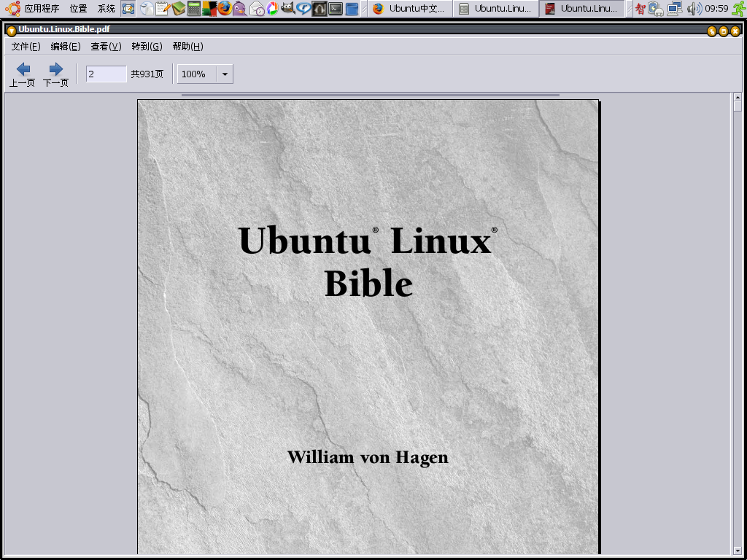Image resolution: width=747 pixels, height=560 pixels.
Task: Click the green running man logout icon
Action: (x=738, y=8)
